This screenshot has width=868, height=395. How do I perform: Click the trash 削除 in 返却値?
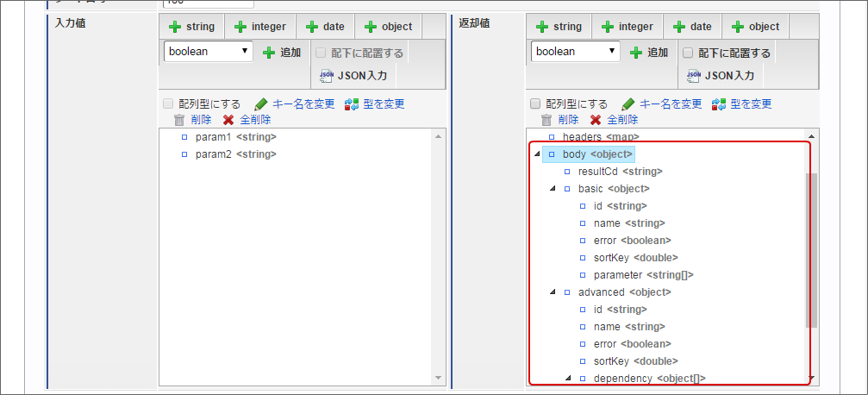click(559, 120)
